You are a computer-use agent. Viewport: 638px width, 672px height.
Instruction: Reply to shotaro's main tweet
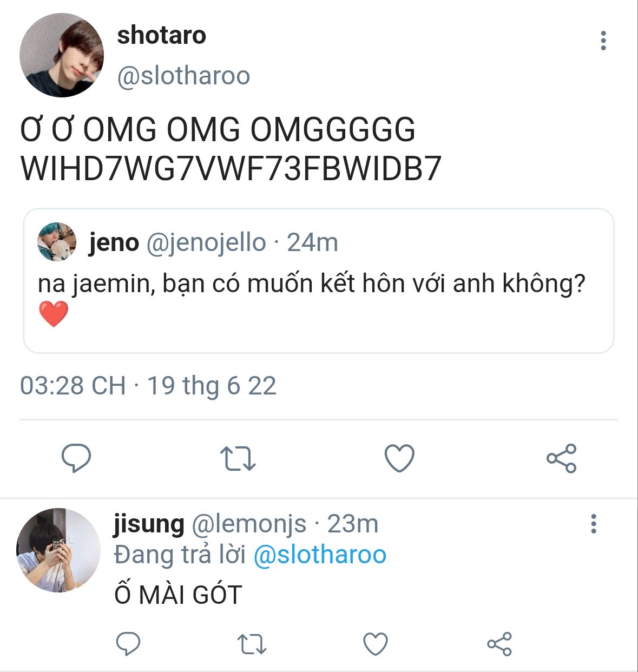[76, 458]
